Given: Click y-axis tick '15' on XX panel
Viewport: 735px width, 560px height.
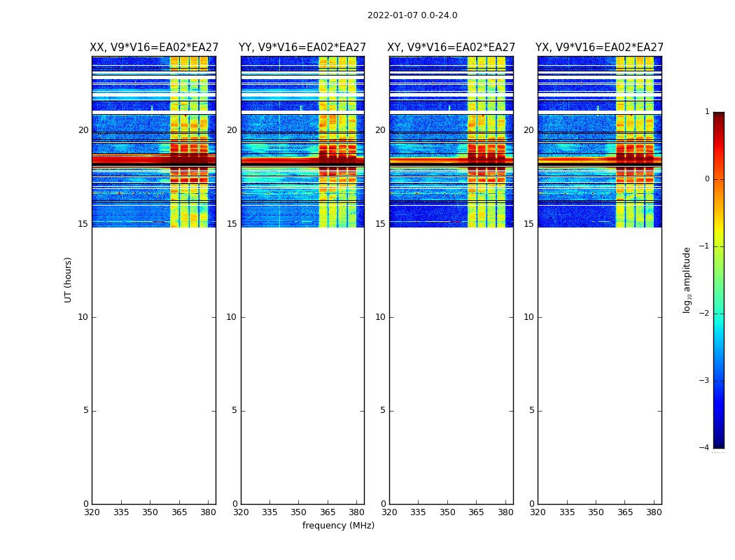Looking at the screenshot, I should (83, 223).
